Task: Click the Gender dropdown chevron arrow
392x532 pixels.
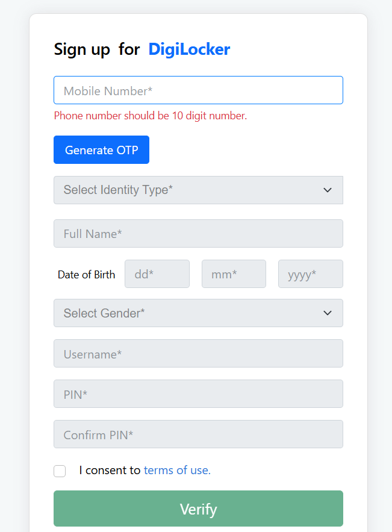Action: [x=328, y=313]
